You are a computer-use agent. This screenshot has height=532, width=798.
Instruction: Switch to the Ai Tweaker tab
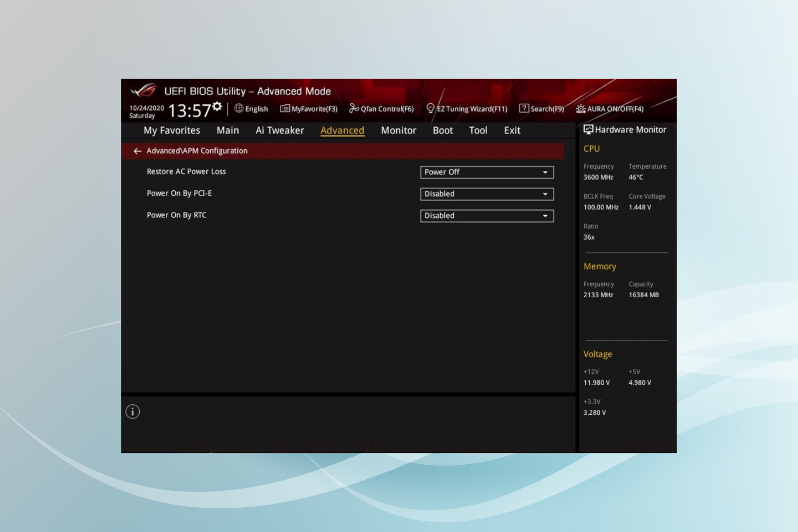click(x=279, y=130)
